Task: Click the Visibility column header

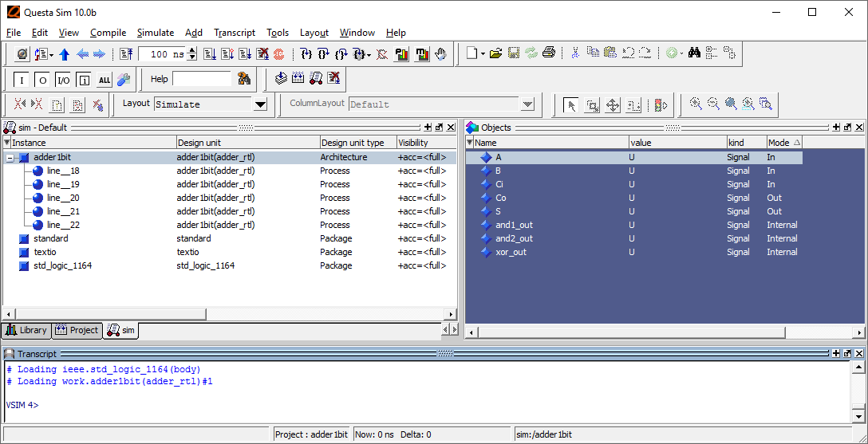Action: point(426,143)
